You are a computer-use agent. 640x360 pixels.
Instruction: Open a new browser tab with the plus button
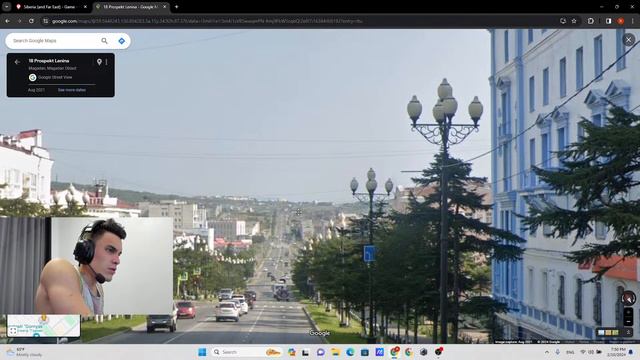(177, 7)
